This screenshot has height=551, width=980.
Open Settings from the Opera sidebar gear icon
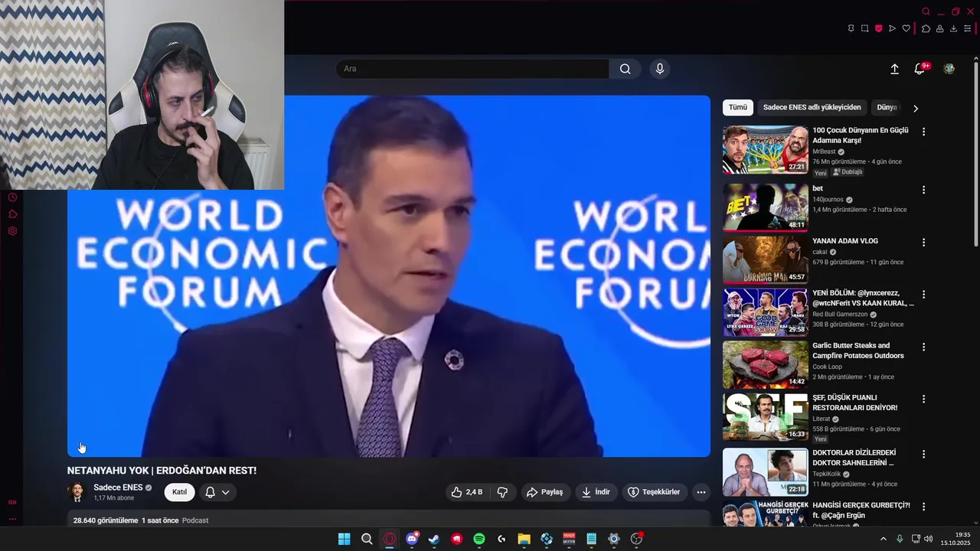(x=12, y=231)
